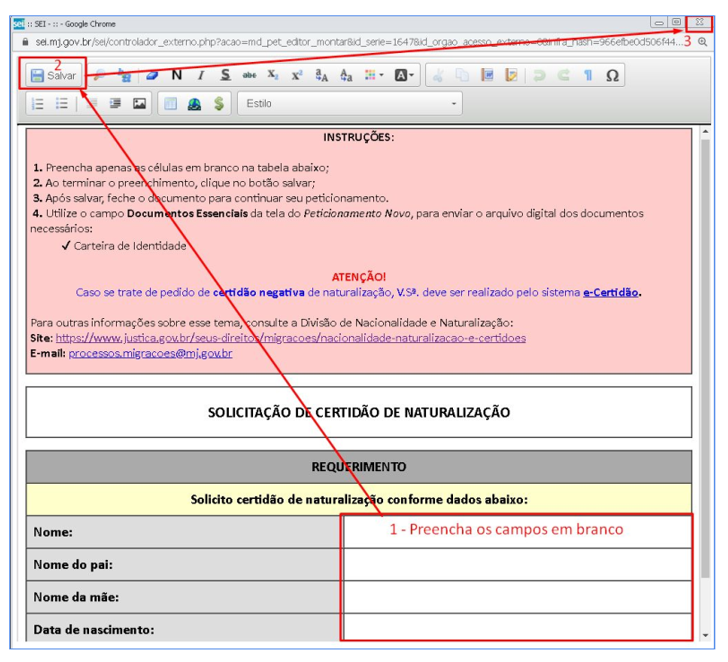Insert special character with Omega icon
Screen dimensions: 728x662
point(612,75)
